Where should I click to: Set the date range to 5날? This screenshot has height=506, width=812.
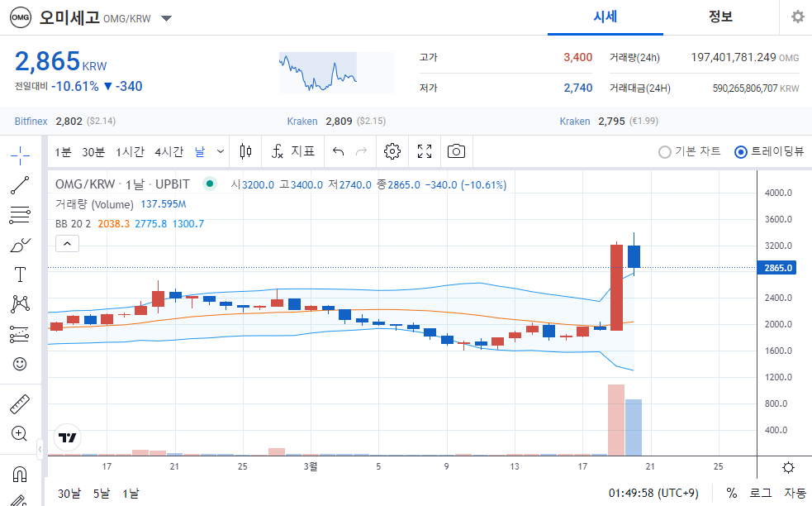tap(102, 494)
